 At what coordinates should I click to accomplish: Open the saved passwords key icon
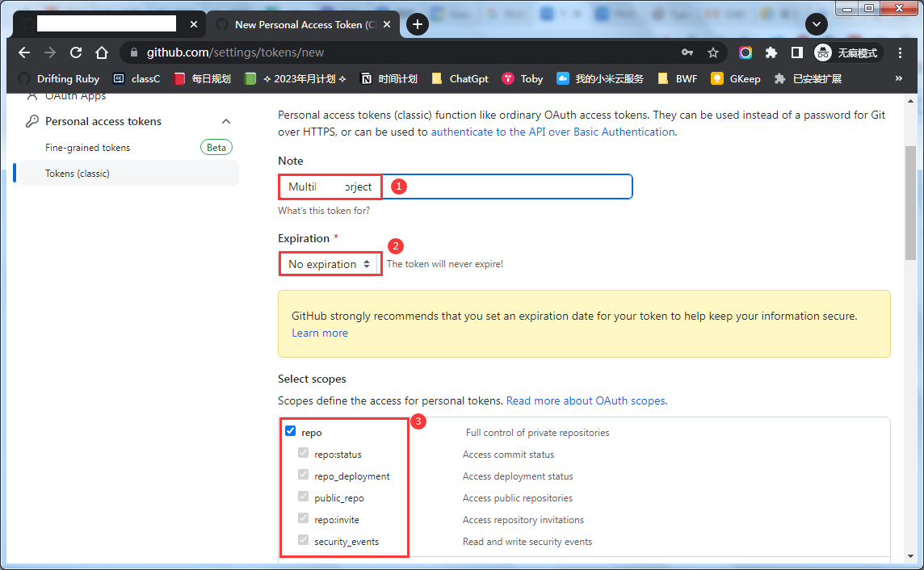point(687,52)
